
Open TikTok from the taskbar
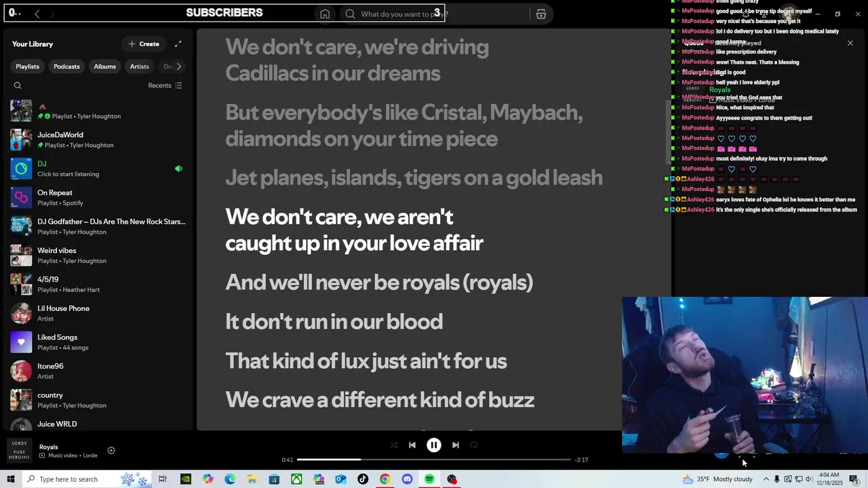(363, 479)
